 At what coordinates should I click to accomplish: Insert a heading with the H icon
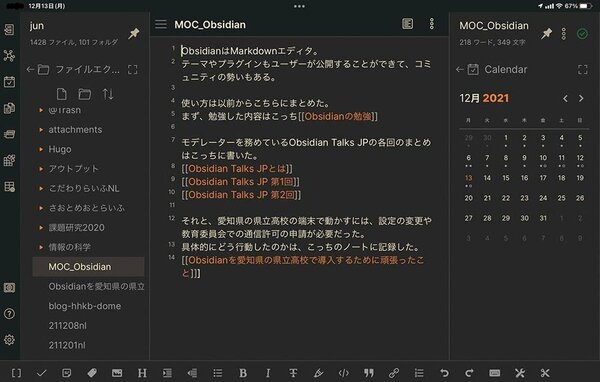pyautogui.click(x=142, y=373)
